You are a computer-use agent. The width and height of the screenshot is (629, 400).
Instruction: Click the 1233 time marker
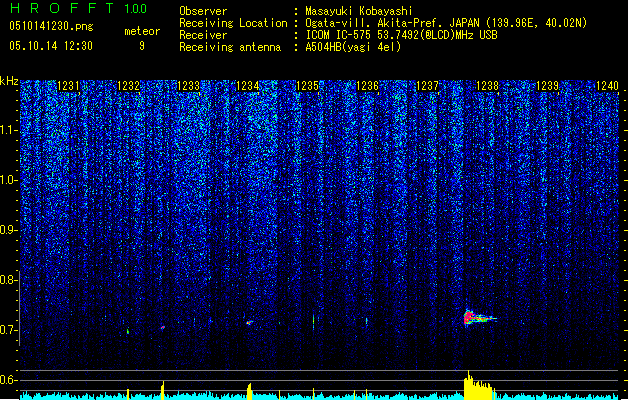point(188,86)
